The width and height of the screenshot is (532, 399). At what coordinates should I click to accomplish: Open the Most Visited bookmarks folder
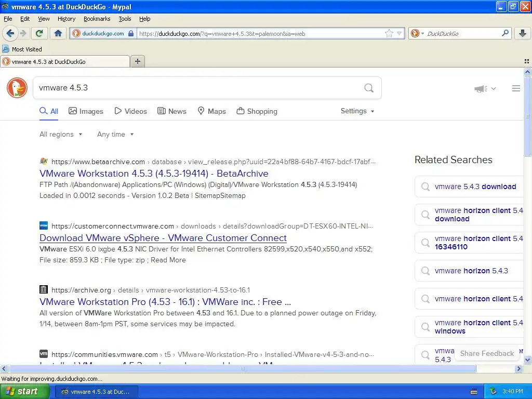click(x=22, y=49)
